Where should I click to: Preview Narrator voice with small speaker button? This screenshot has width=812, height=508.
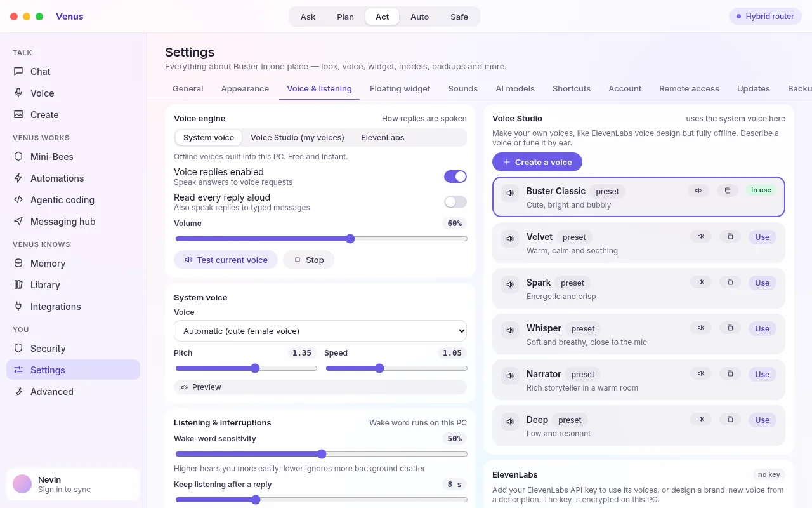[700, 373]
